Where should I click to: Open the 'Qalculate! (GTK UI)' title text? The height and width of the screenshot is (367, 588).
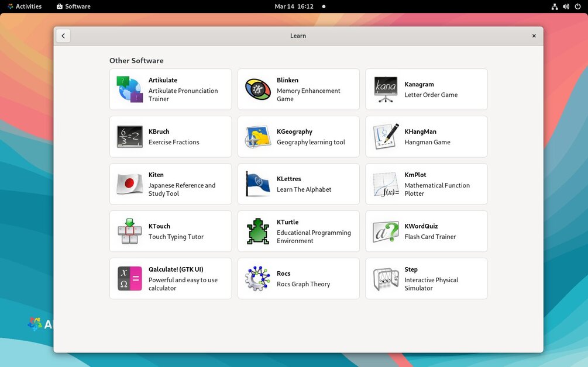[x=176, y=269]
